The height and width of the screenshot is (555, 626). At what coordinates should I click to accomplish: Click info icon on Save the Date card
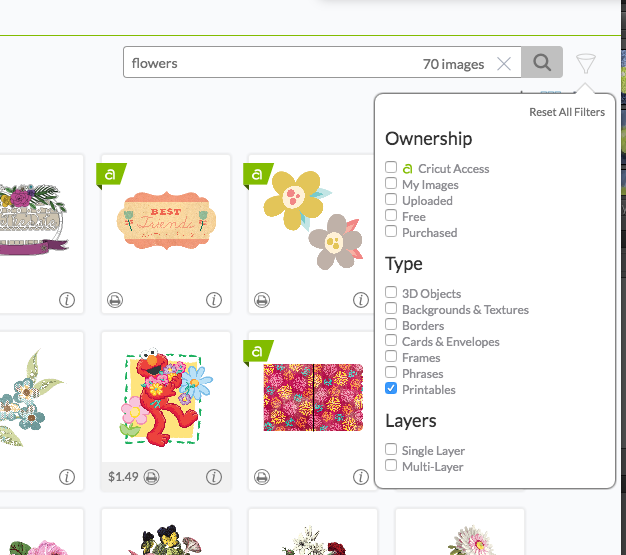67,300
